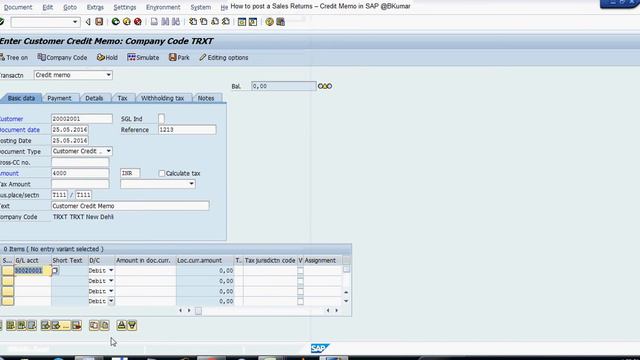Click the Hold button
Image resolution: width=640 pixels, height=360 pixels.
coord(107,58)
